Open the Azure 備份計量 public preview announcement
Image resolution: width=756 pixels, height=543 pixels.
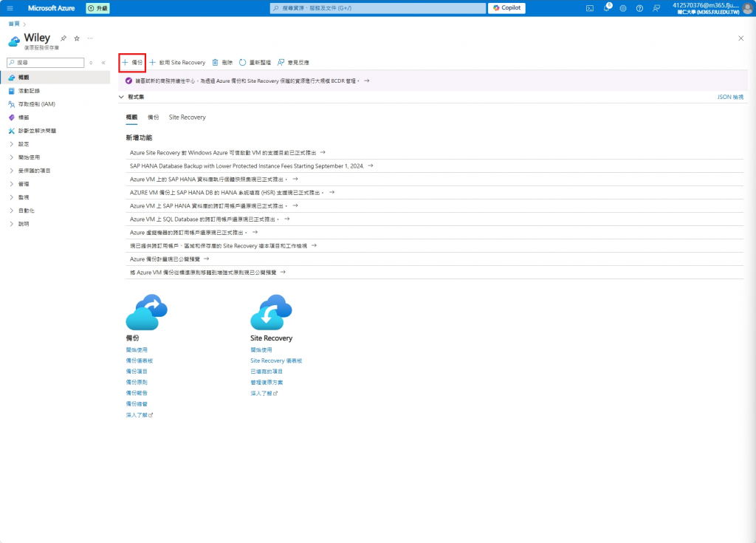[169, 259]
